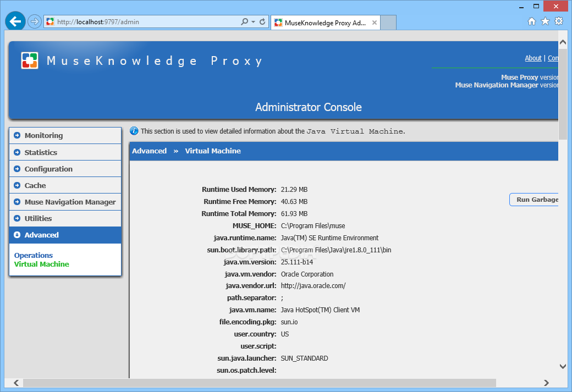Open browser Tools gear icon
Screen dimensions: 572x392
click(x=558, y=21)
